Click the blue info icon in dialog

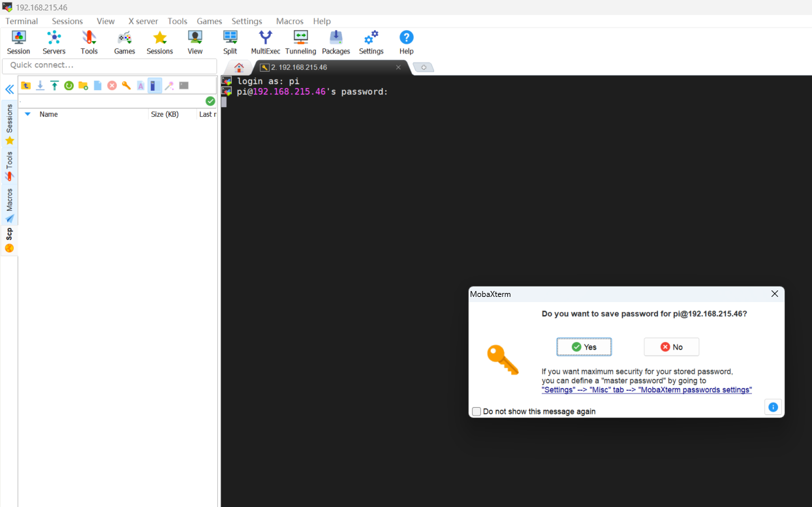[x=773, y=407]
